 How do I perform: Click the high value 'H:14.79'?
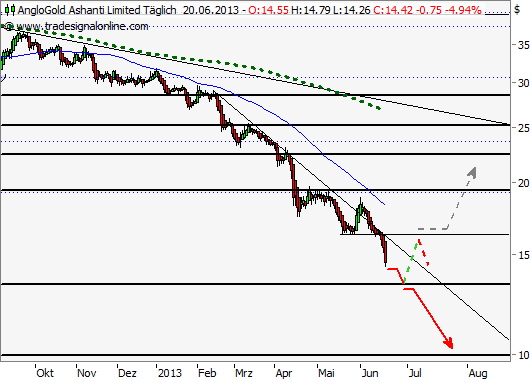pyautogui.click(x=311, y=10)
